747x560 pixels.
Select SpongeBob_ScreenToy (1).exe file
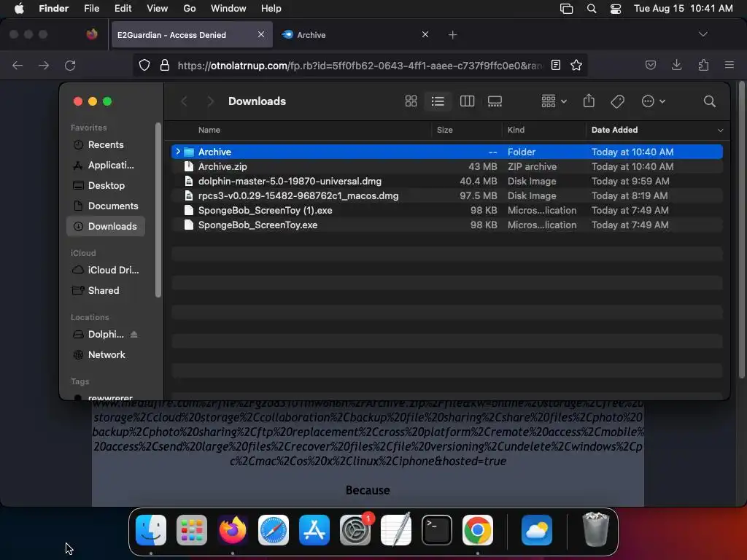click(447, 210)
